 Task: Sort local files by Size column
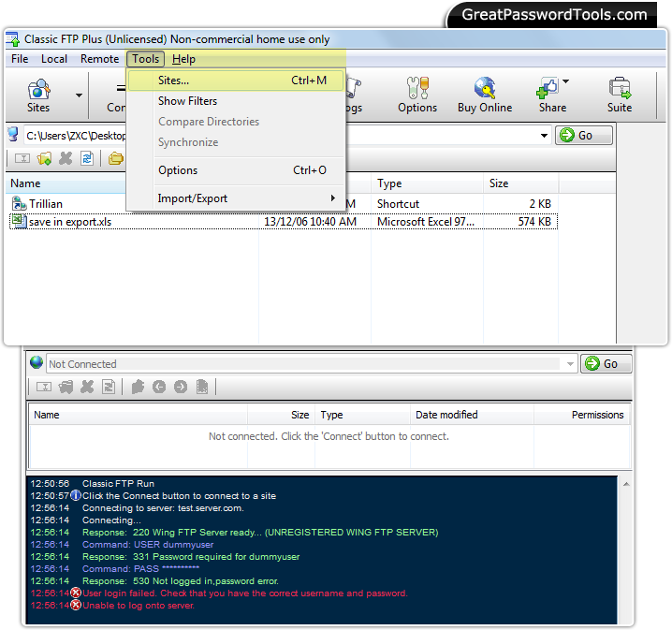[x=520, y=183]
